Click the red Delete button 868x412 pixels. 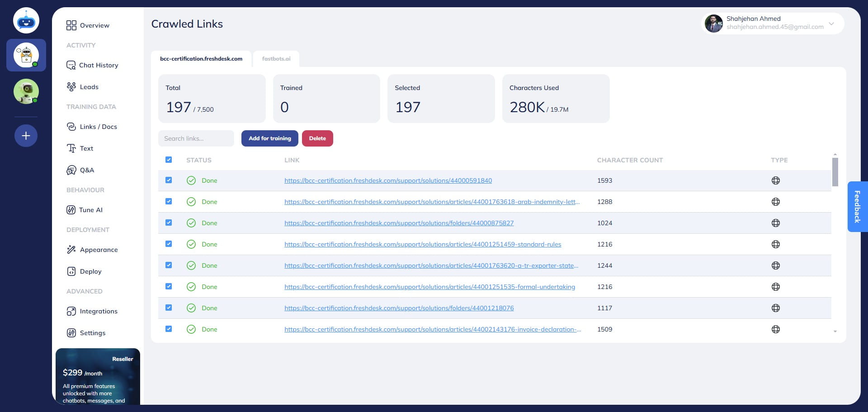[x=317, y=138]
